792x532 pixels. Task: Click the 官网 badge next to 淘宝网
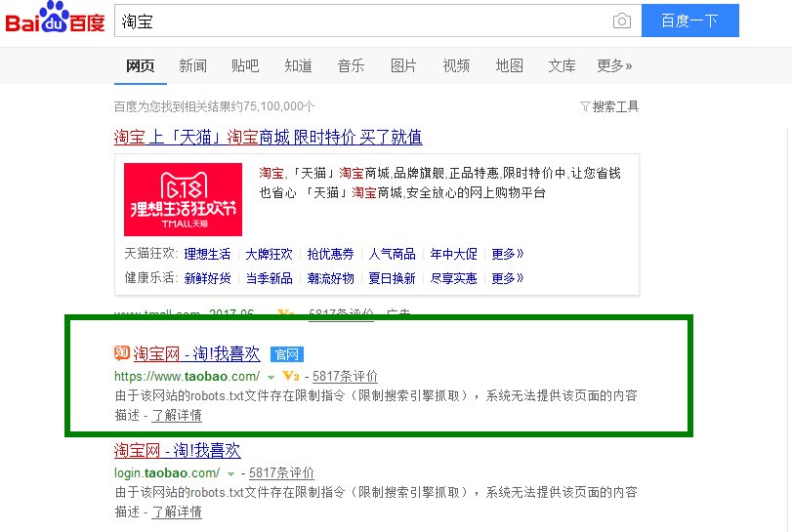(x=287, y=354)
